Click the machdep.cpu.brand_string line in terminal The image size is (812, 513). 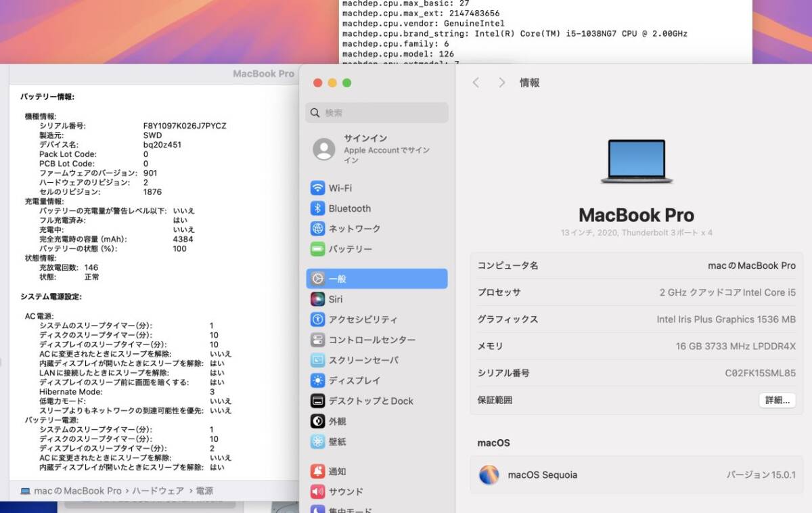coord(515,34)
